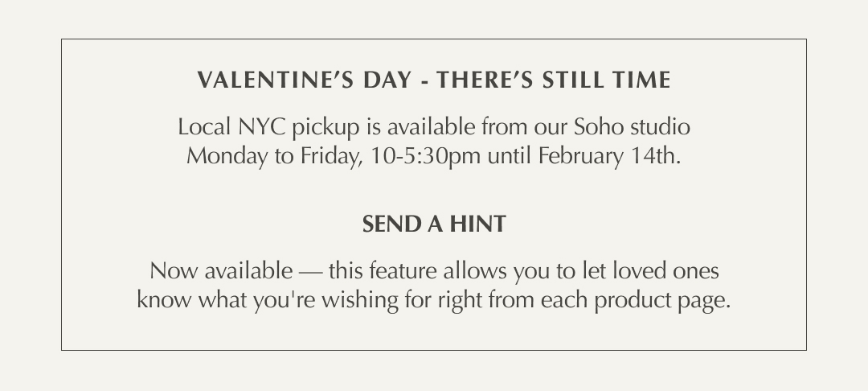The width and height of the screenshot is (868, 391).
Task: Click the SEND A HINT heading
Action: coord(434,224)
